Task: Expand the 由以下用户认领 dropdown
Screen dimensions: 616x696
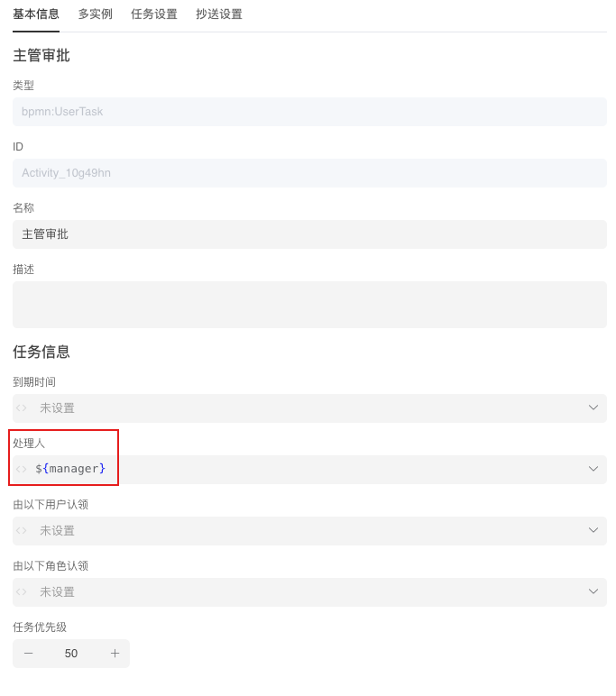Action: tap(593, 530)
